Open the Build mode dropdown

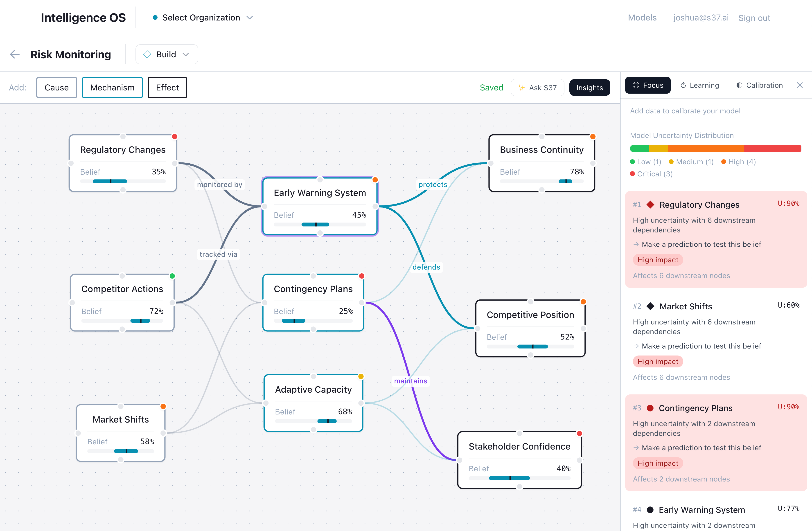coord(186,54)
